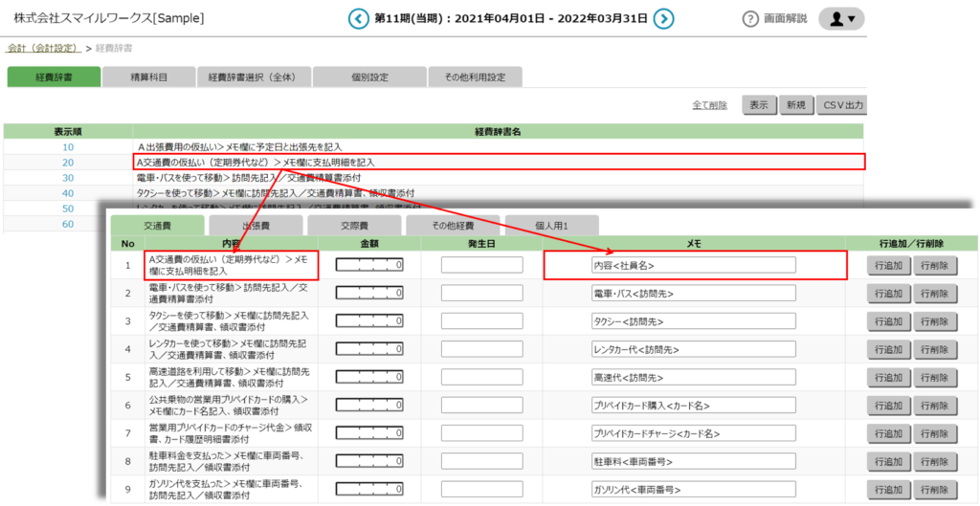The width and height of the screenshot is (980, 506).
Task: Open display order 30 entry
Action: [68, 178]
